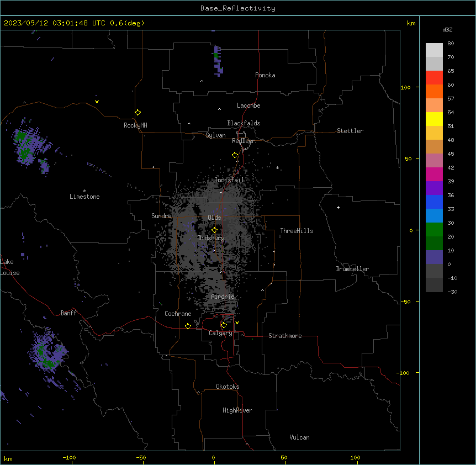The width and height of the screenshot is (476, 465).
Task: Click the Strathmore town label
Action: pos(285,336)
